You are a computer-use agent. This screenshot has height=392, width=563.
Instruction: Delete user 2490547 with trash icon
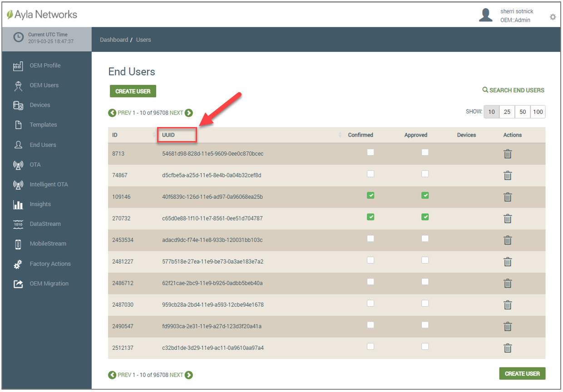pyautogui.click(x=508, y=327)
